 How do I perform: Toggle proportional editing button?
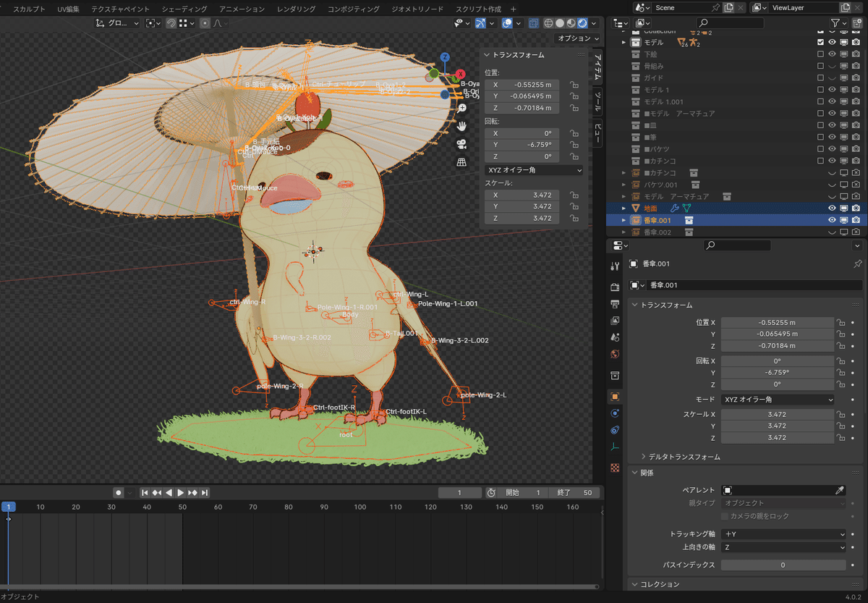click(205, 23)
